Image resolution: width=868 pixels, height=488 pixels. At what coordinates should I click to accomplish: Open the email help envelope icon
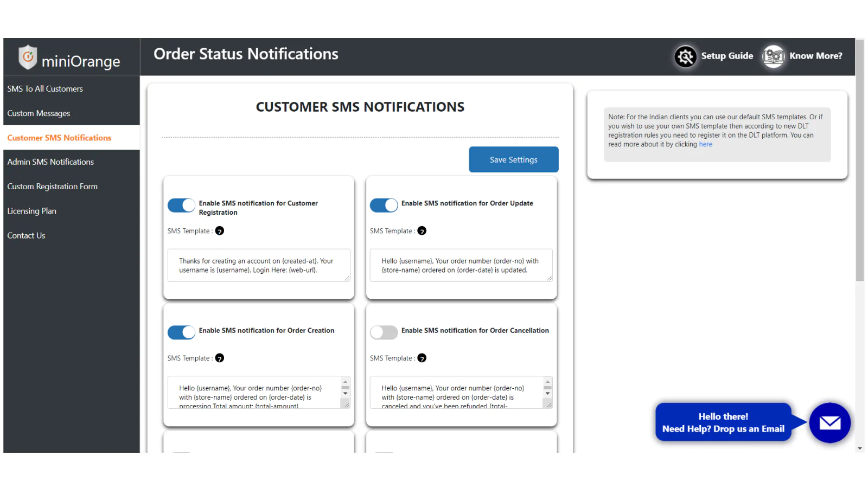pos(829,423)
